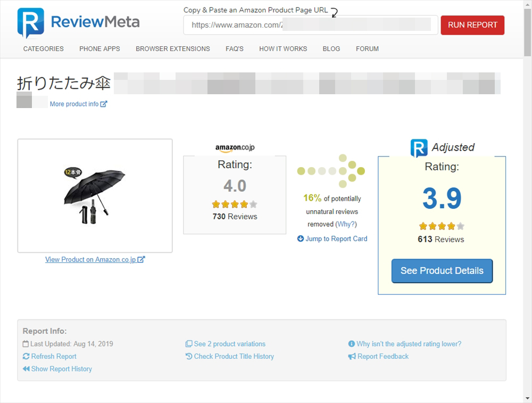Click the calendar icon beside Last Updated
This screenshot has height=403, width=532.
(26, 344)
